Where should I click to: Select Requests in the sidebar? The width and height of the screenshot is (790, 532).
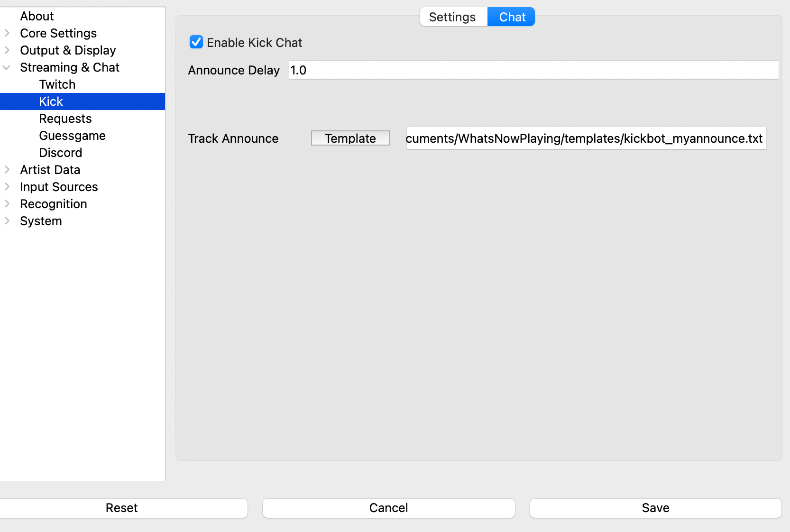click(x=65, y=118)
